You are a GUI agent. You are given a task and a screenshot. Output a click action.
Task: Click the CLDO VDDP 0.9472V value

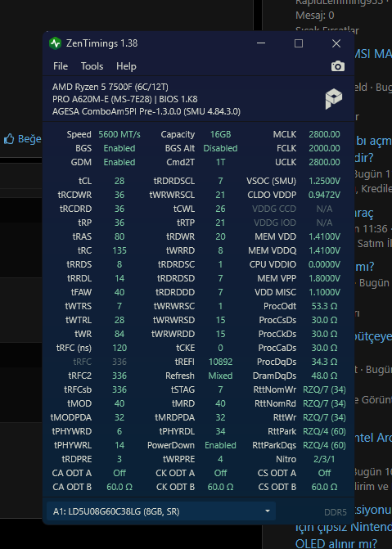(324, 195)
